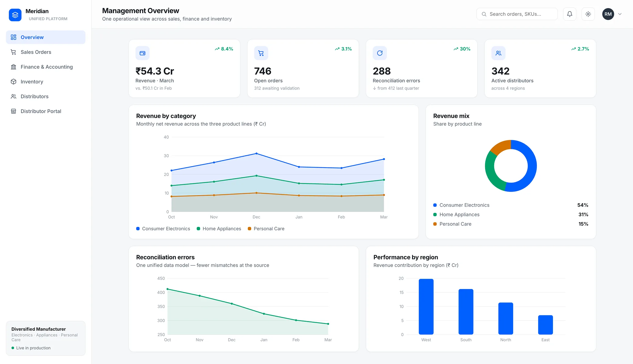Click the North region bar

tap(506, 318)
